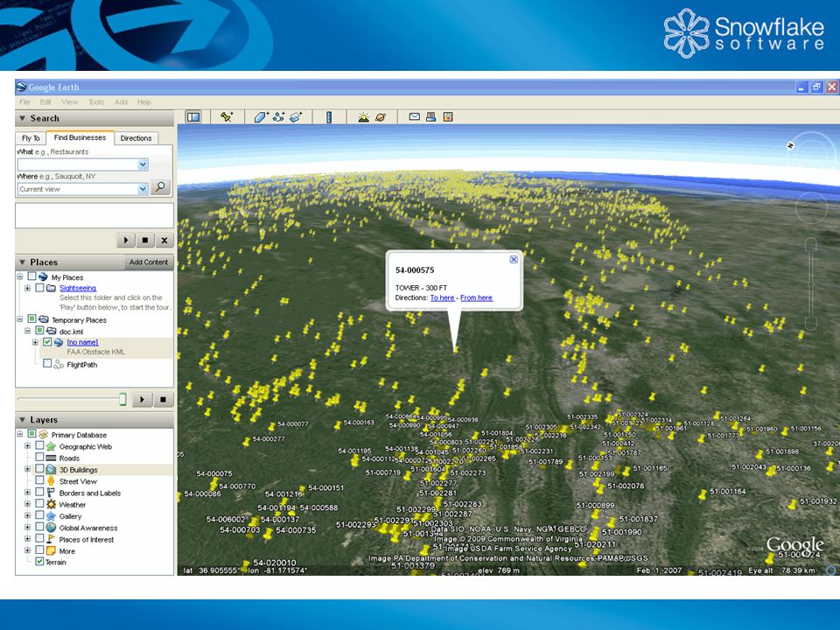Screen dimensions: 840x630
Task: Click the FlightPath path icon
Action: coord(59,364)
